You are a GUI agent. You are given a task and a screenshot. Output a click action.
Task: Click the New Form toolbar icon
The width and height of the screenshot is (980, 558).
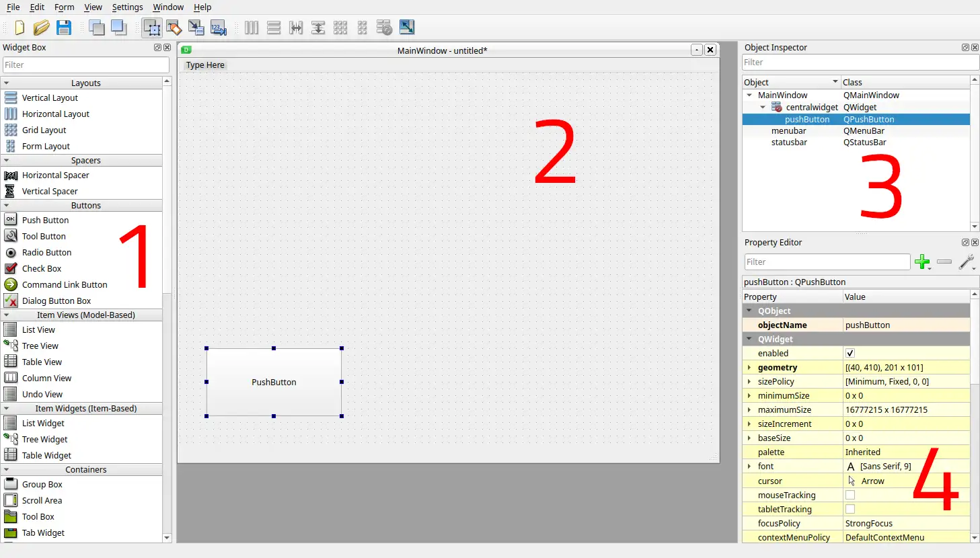(20, 28)
